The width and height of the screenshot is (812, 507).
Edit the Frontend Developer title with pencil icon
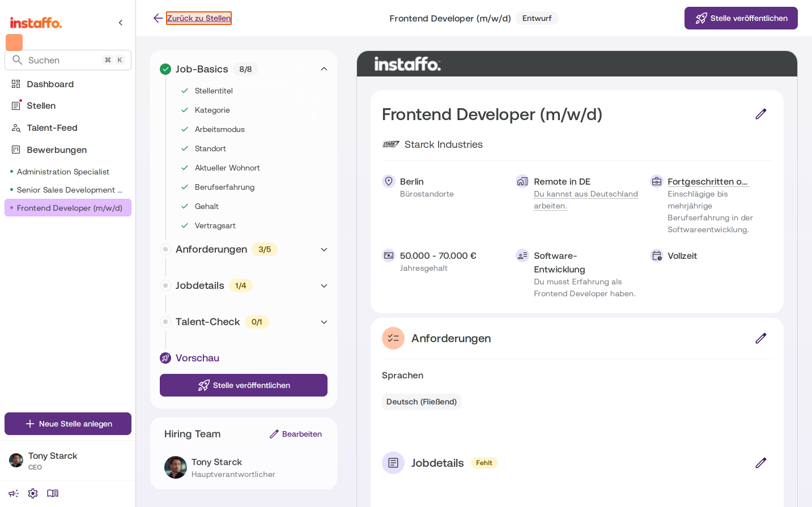click(x=761, y=114)
